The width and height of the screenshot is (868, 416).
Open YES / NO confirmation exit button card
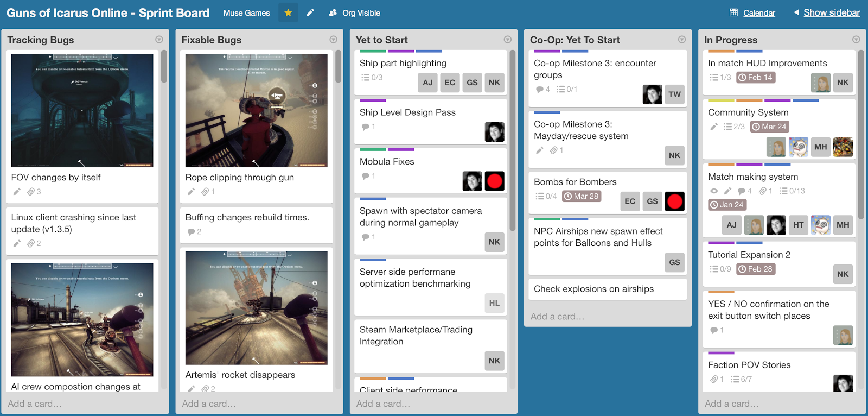tap(779, 319)
